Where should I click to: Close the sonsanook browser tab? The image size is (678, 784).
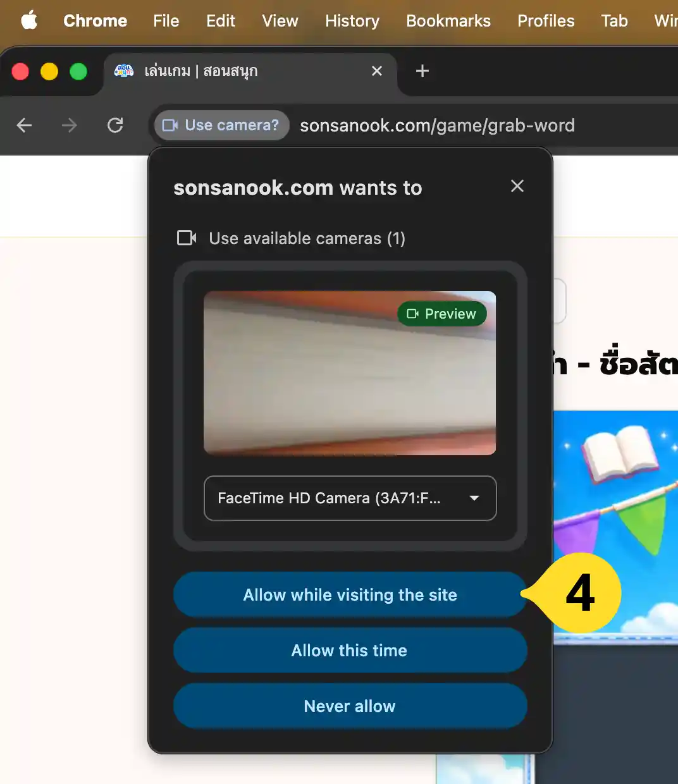pyautogui.click(x=377, y=71)
